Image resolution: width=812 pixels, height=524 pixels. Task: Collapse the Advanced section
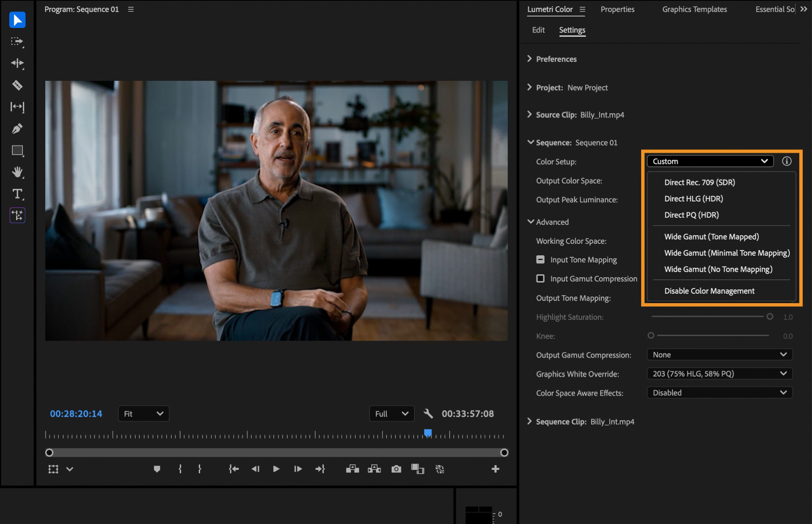[x=531, y=222]
